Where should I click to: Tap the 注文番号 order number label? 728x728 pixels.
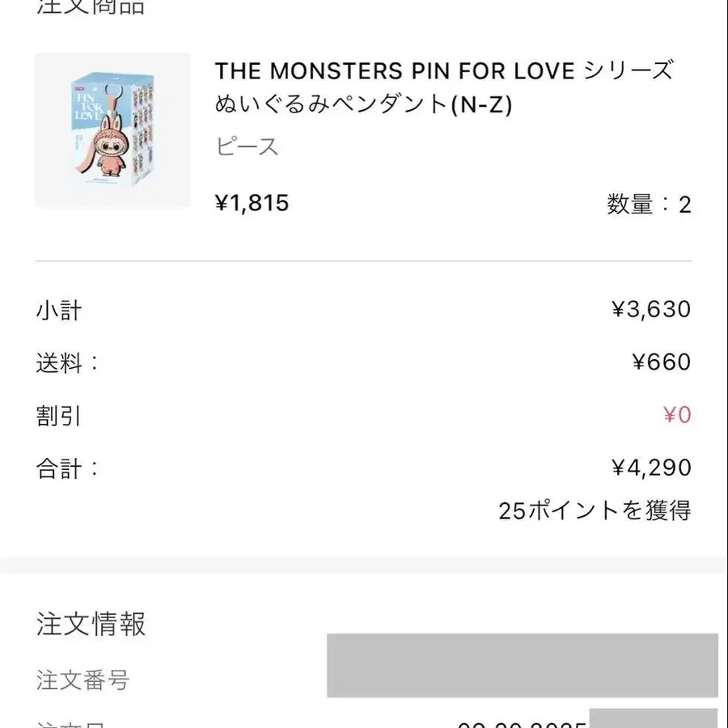click(83, 680)
